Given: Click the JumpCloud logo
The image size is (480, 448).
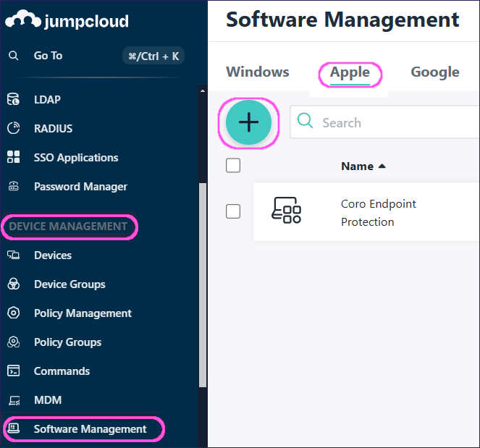Looking at the screenshot, I should coord(67,20).
